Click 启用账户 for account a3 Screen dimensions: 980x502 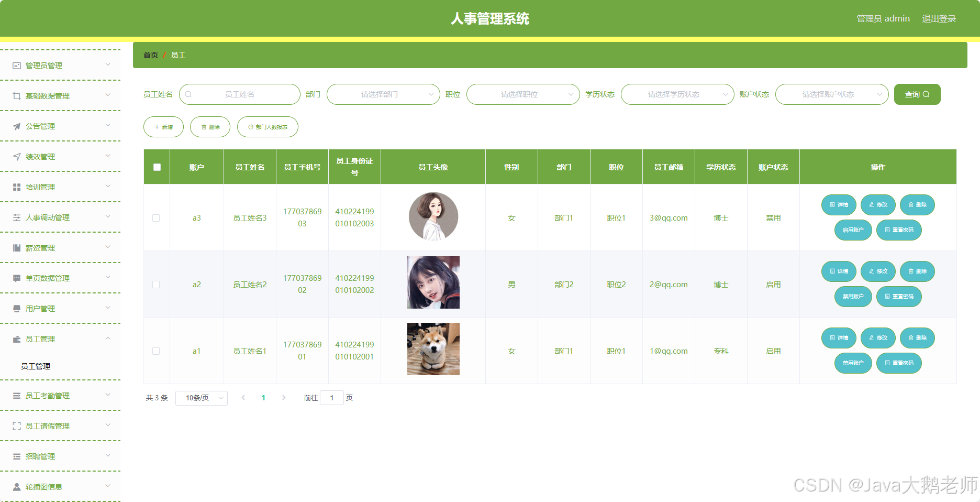pyautogui.click(x=853, y=230)
